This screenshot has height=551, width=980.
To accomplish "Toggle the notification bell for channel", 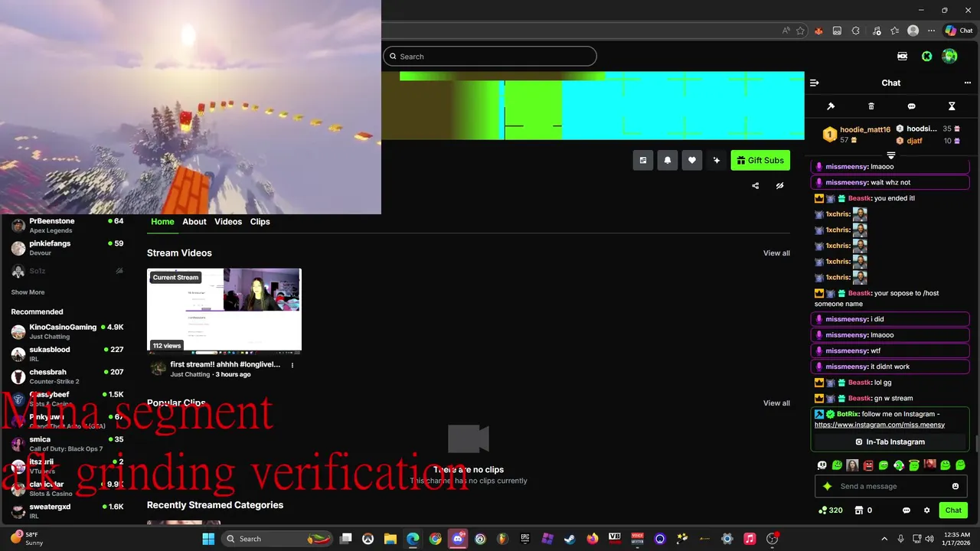I will click(668, 160).
